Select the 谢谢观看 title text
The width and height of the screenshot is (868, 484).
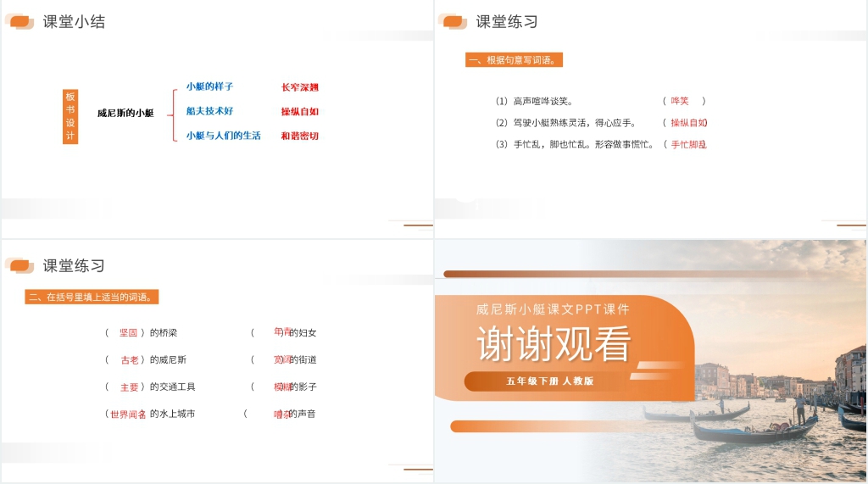(554, 344)
